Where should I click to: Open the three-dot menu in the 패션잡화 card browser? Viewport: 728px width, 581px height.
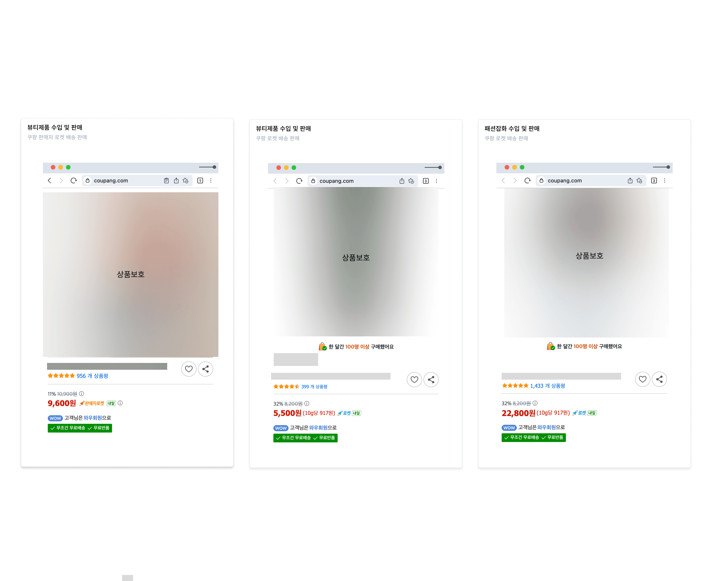coord(664,181)
